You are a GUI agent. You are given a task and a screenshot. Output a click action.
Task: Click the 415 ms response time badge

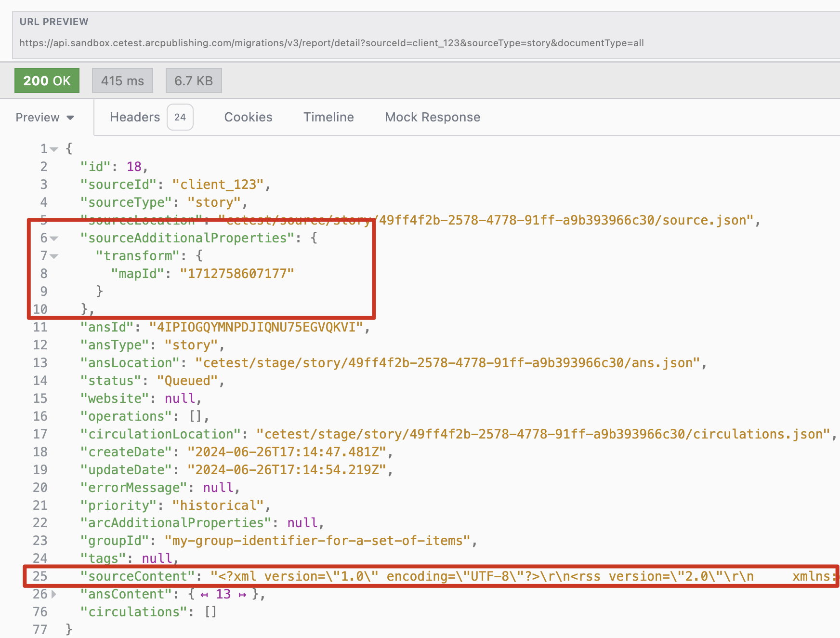click(x=122, y=80)
